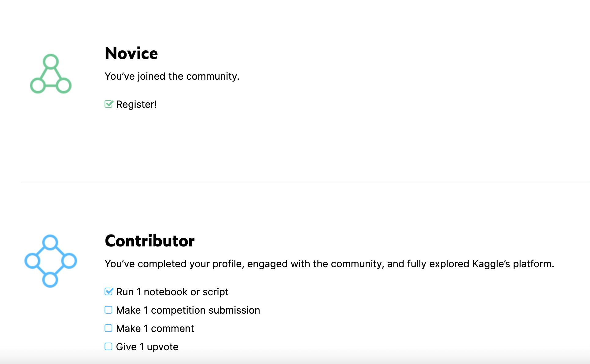The height and width of the screenshot is (364, 590).
Task: Click the green Novice tier badge icon
Action: click(x=51, y=74)
